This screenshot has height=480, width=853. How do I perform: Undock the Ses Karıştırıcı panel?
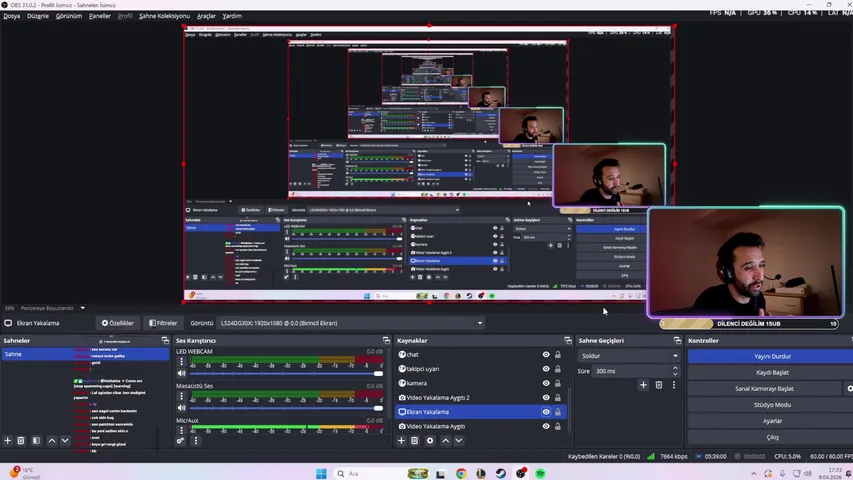[386, 340]
